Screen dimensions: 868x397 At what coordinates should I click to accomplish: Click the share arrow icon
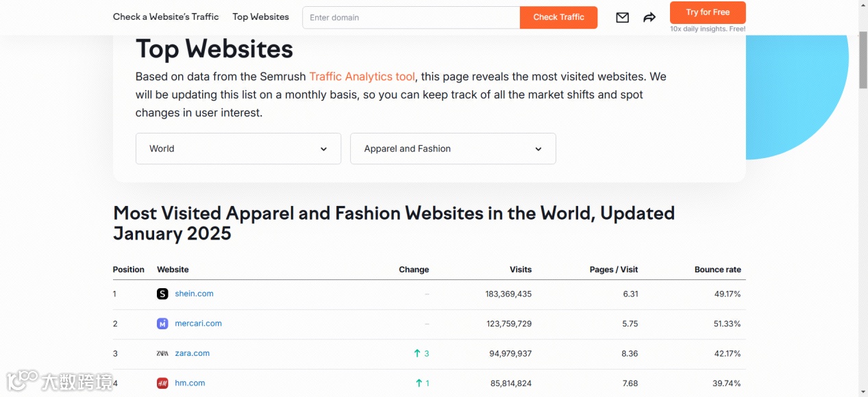click(649, 18)
